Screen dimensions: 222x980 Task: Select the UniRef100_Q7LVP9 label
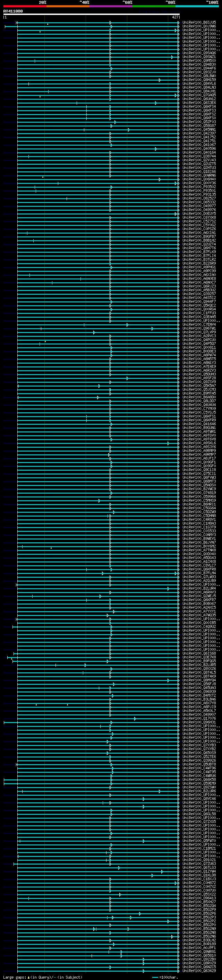[199, 332]
